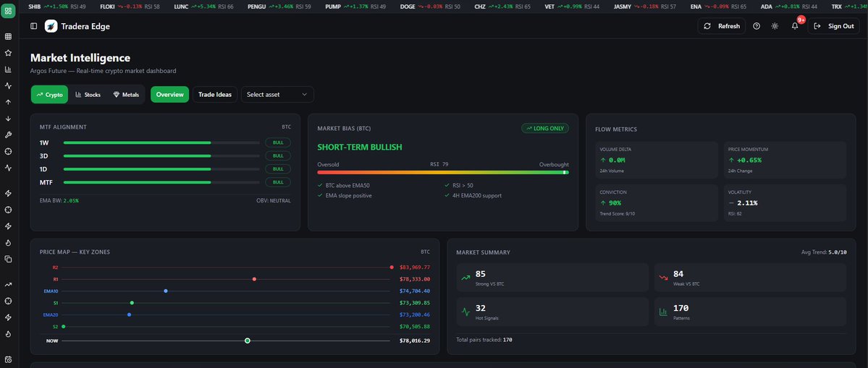Expand the Select asset dropdown
The image size is (868, 368).
tap(277, 95)
